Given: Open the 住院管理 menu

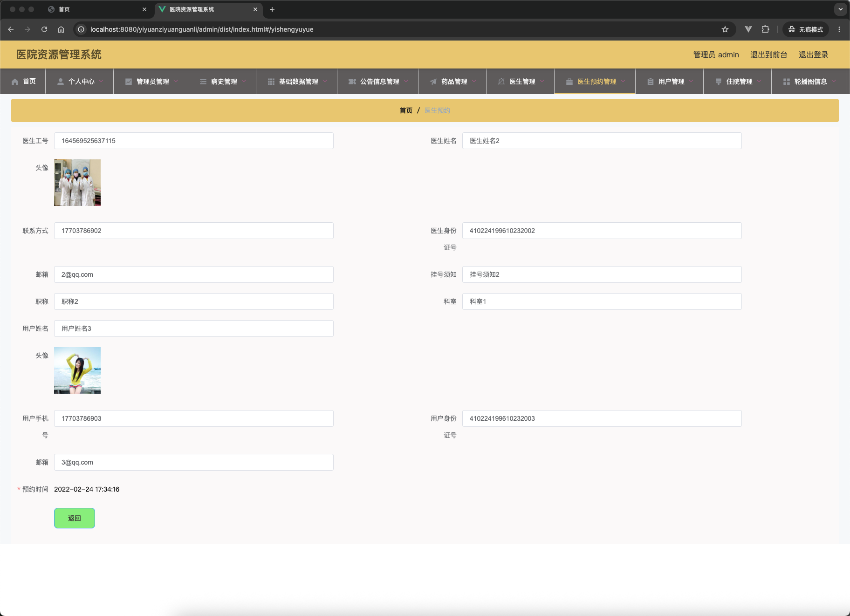Looking at the screenshot, I should 737,82.
